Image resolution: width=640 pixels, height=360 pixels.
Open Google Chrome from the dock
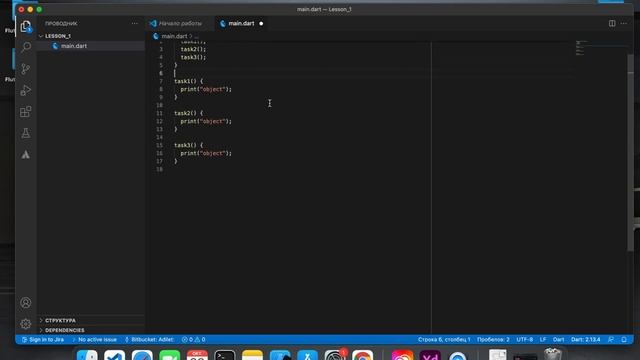(x=362, y=355)
